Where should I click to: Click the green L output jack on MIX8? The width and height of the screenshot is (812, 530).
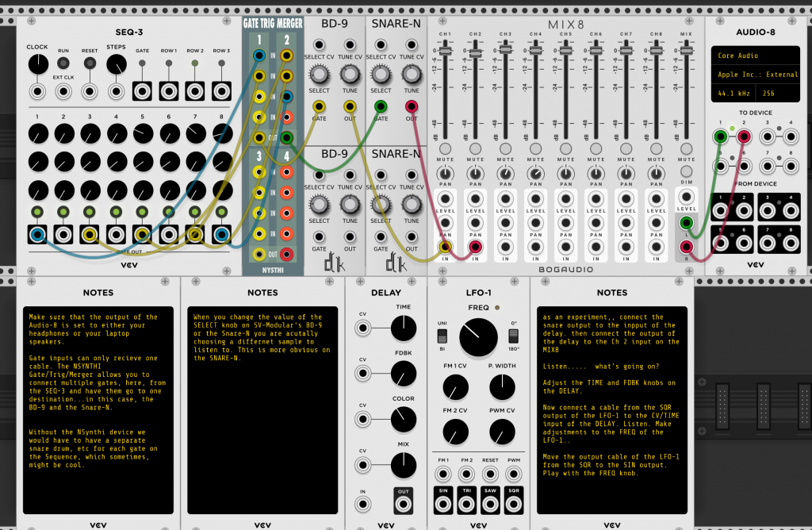(x=686, y=223)
